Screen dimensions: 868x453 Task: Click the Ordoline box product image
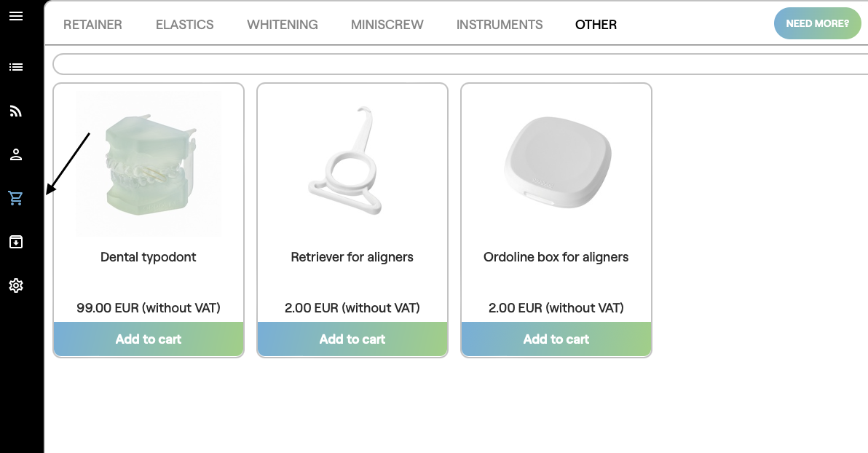tap(556, 165)
